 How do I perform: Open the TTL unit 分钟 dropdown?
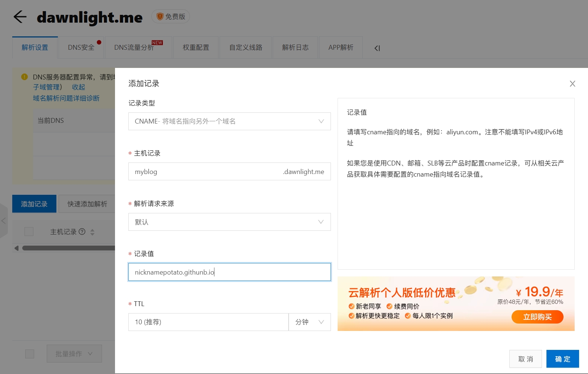(309, 322)
